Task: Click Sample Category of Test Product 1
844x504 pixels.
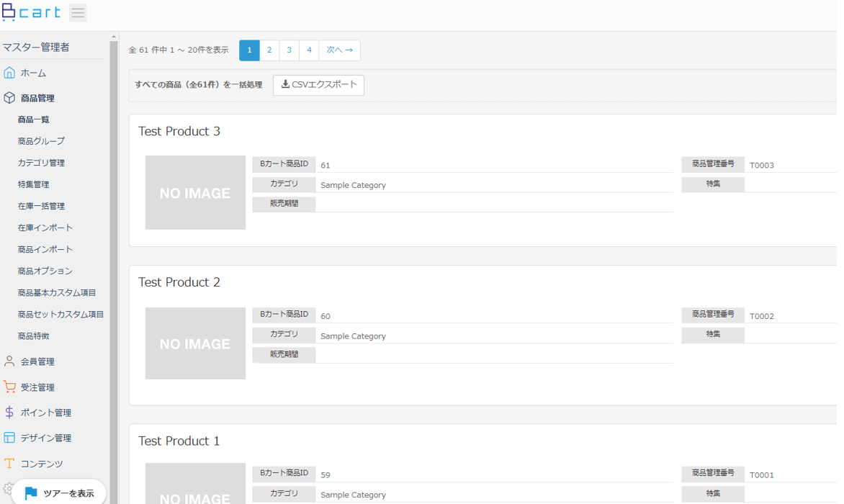Action: click(353, 495)
